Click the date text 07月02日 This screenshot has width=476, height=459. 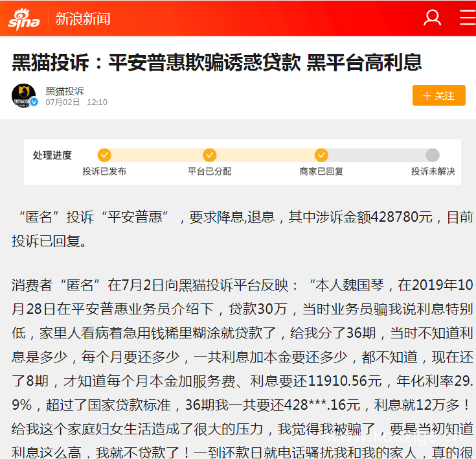(x=63, y=102)
